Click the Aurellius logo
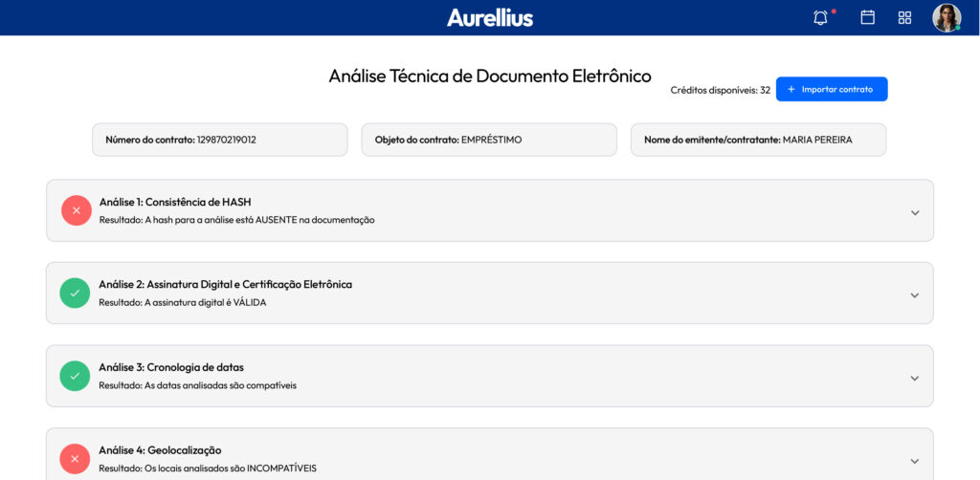Image resolution: width=980 pixels, height=480 pixels. click(x=490, y=17)
